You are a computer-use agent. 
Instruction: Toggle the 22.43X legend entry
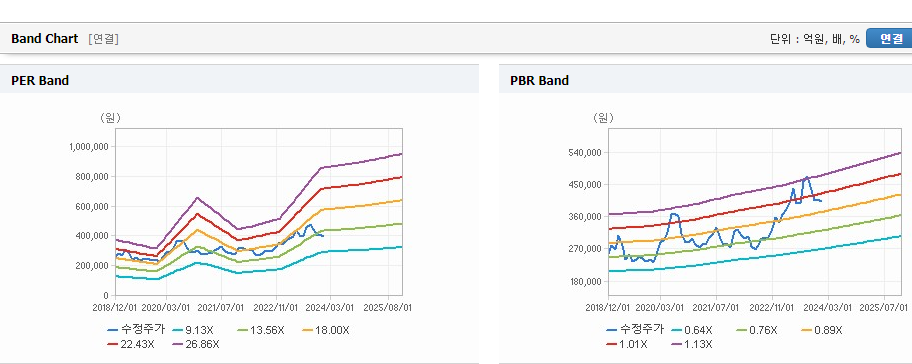131,344
